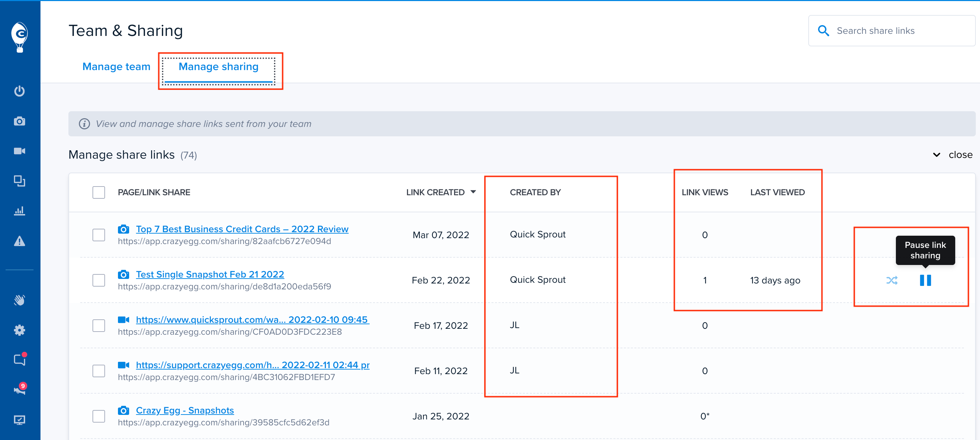This screenshot has width=980, height=440.
Task: Check the support.crazyegg.com recording row
Action: click(99, 371)
